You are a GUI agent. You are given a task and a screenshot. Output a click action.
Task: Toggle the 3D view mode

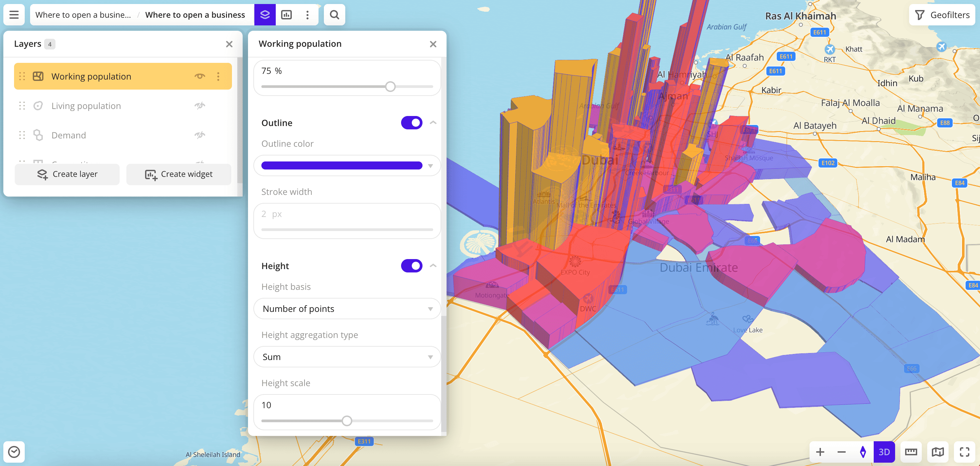884,452
